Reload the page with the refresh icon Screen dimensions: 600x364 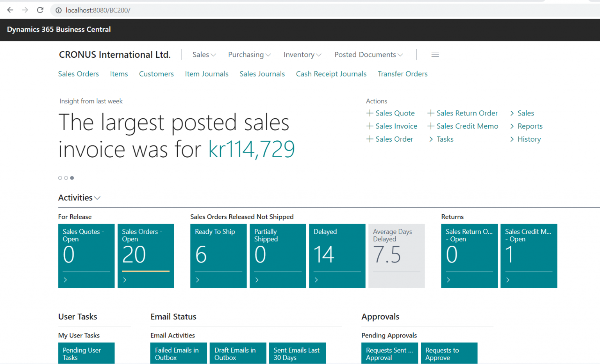click(40, 10)
